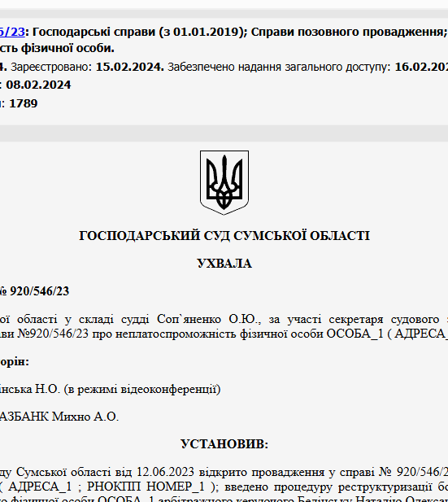Select the date 12.06.2023 in the paragraph

(x=165, y=472)
